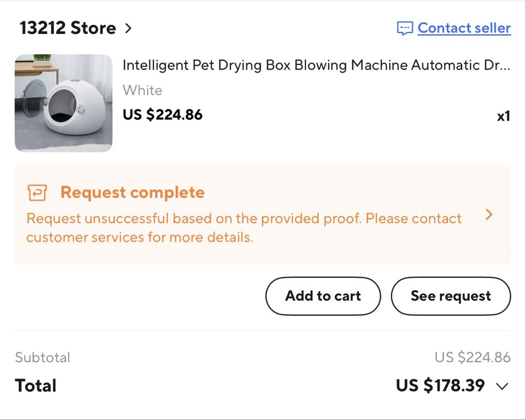
Task: Add the item to cart
Action: pos(323,296)
